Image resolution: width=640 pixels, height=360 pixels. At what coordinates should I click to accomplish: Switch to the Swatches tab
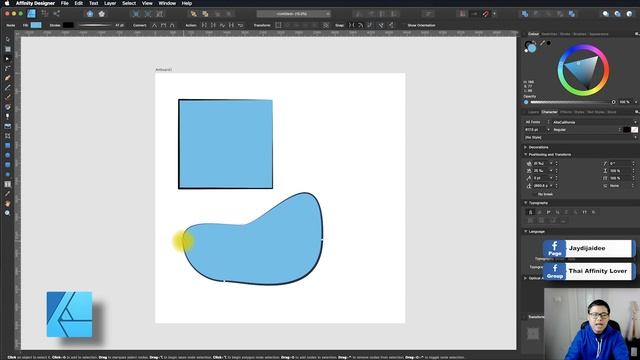coord(549,34)
